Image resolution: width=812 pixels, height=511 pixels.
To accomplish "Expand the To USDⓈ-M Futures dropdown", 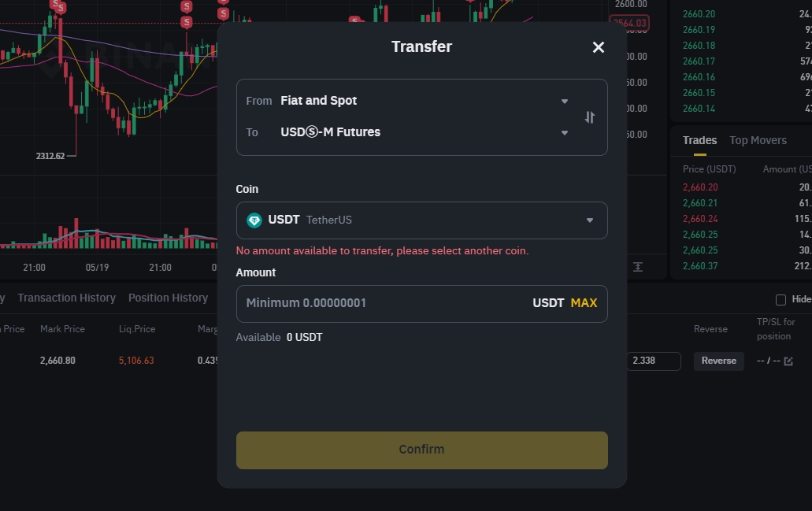I will 406,132.
